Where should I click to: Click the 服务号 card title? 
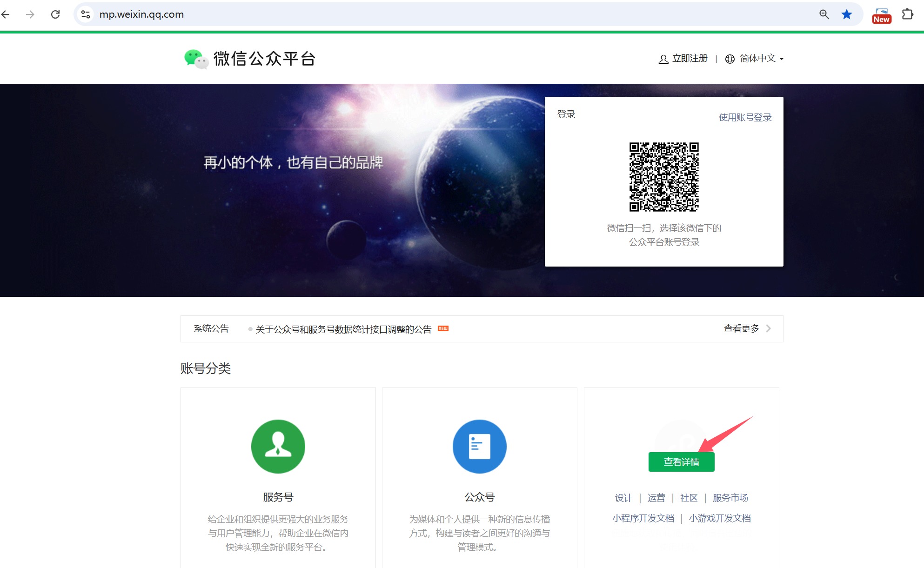pyautogui.click(x=278, y=497)
